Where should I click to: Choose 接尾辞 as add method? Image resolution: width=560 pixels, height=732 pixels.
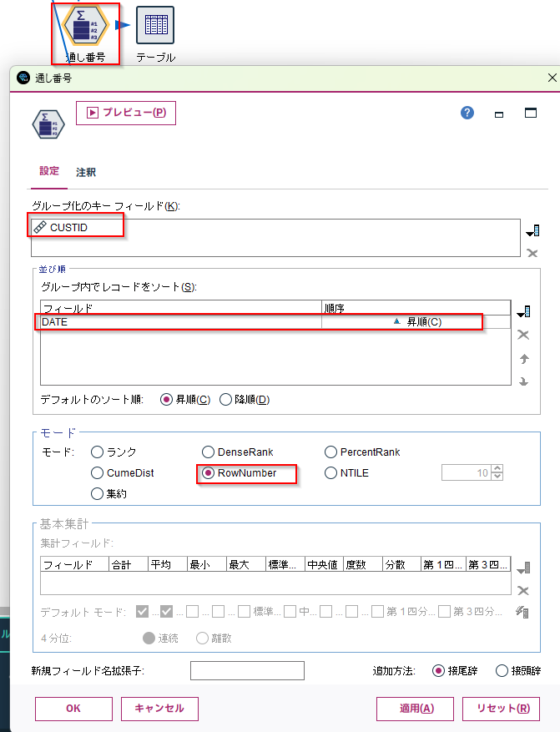438,671
